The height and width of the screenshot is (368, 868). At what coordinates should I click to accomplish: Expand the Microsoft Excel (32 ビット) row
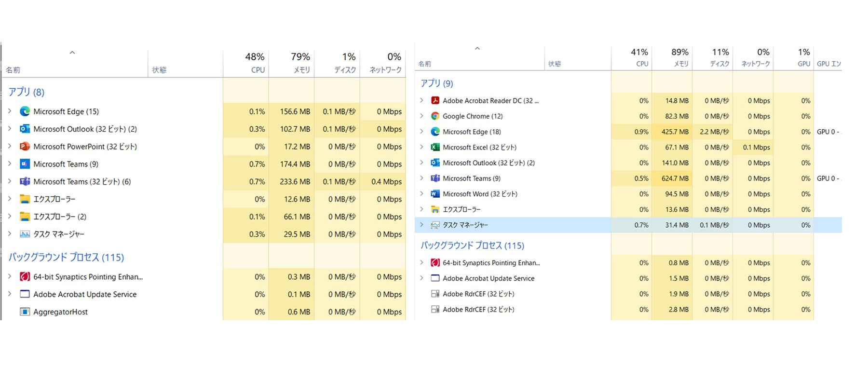(421, 147)
